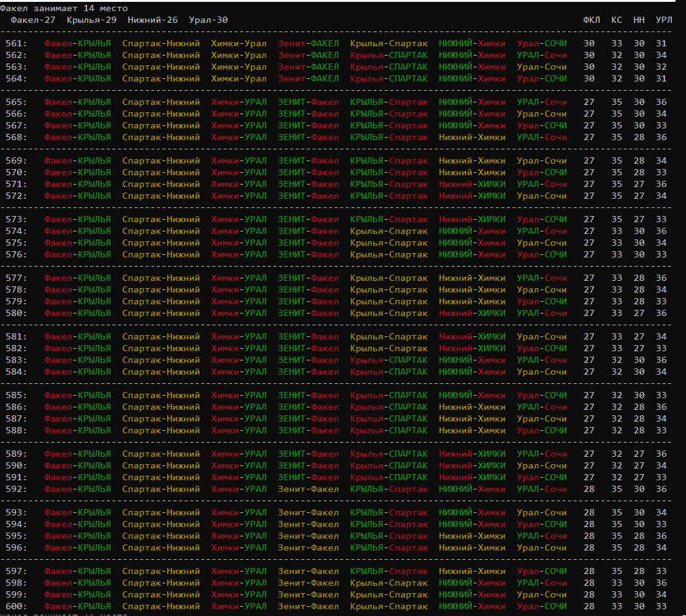Click the 'ФКЛ' column header
686x616 pixels.
click(x=592, y=20)
